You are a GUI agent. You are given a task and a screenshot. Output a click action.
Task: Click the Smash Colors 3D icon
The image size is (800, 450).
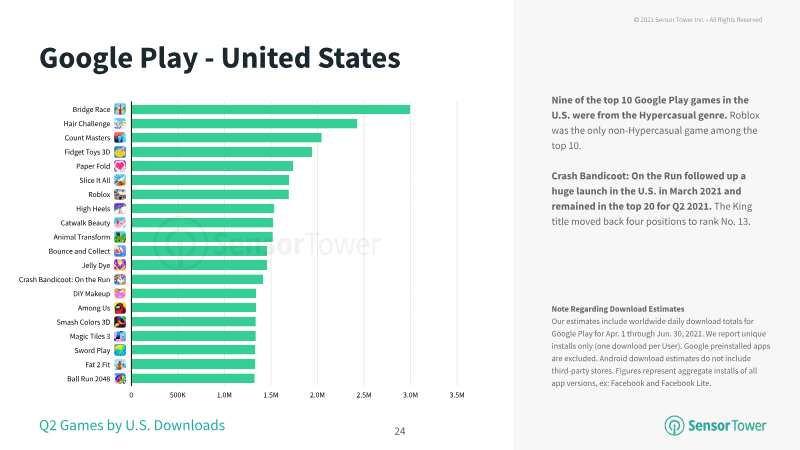(x=120, y=322)
